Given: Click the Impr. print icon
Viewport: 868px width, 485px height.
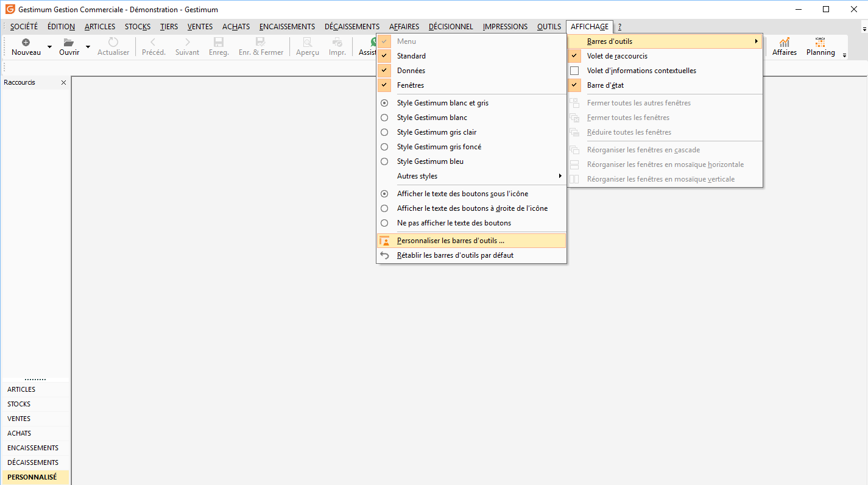Looking at the screenshot, I should coord(337,42).
